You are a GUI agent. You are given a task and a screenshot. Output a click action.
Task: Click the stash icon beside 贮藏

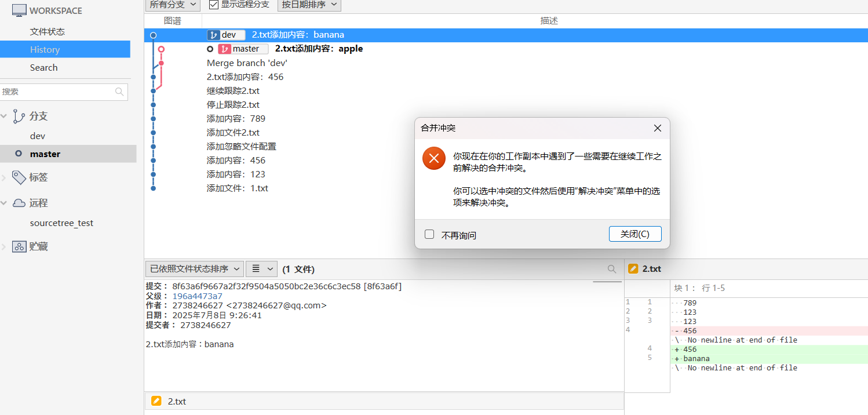tap(19, 246)
